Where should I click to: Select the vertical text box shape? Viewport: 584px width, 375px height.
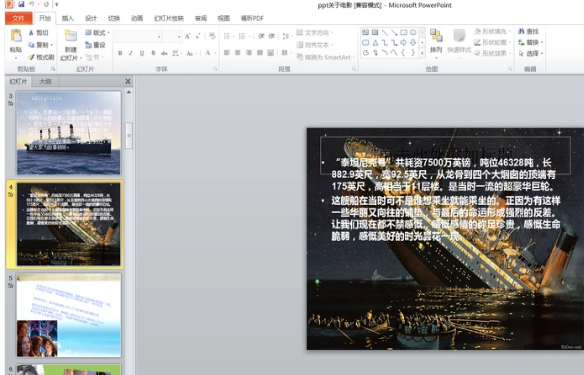(x=375, y=32)
